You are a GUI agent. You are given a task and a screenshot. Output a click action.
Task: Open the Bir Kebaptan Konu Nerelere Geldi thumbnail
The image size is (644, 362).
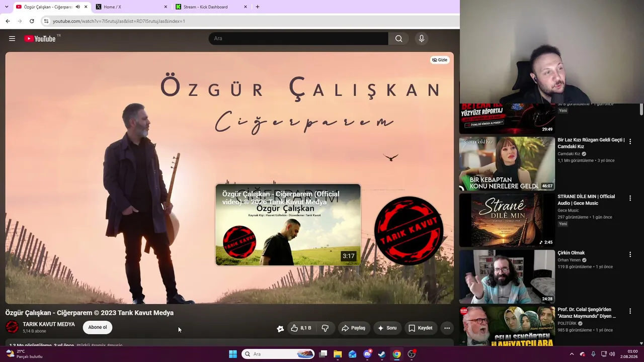tap(507, 163)
